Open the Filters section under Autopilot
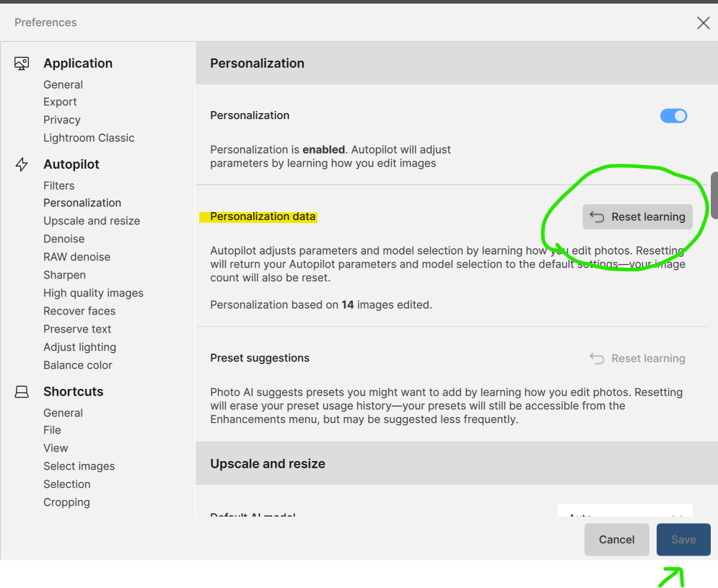 coord(58,185)
